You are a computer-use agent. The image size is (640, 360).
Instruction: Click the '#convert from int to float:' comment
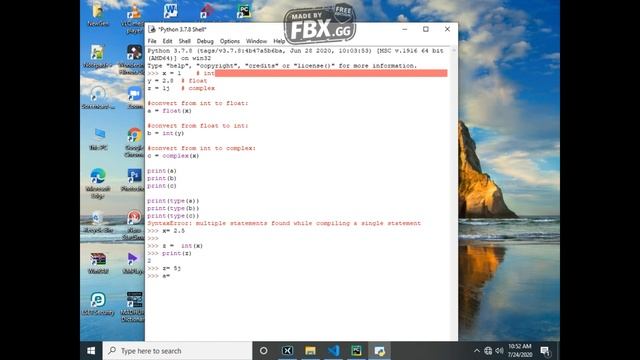coord(198,103)
